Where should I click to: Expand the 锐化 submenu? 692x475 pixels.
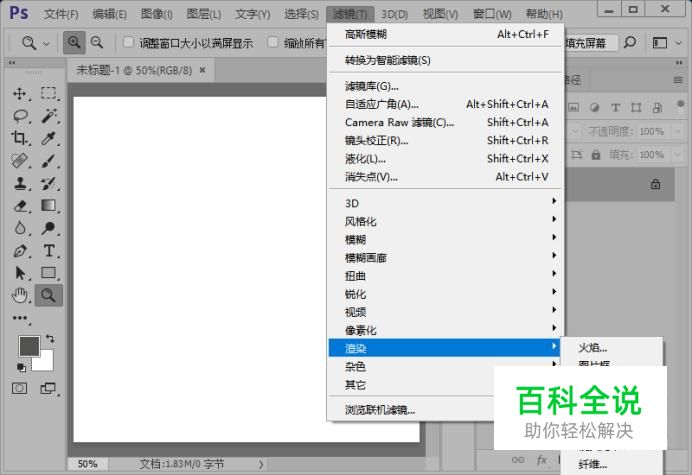(446, 294)
